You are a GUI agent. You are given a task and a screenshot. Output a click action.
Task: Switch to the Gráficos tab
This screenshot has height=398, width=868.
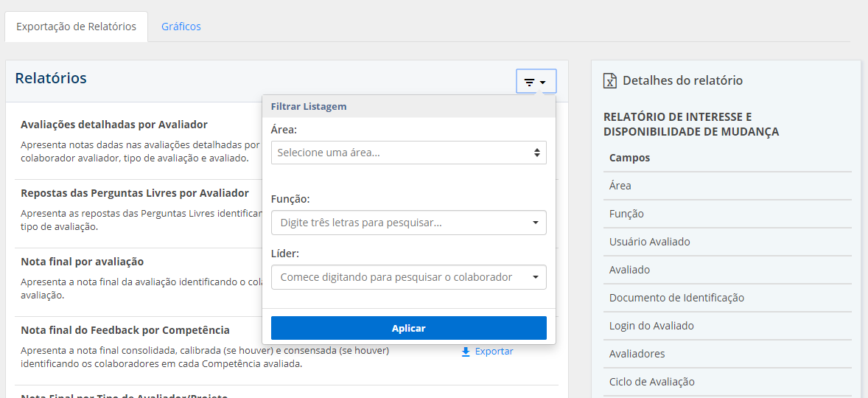click(x=181, y=27)
